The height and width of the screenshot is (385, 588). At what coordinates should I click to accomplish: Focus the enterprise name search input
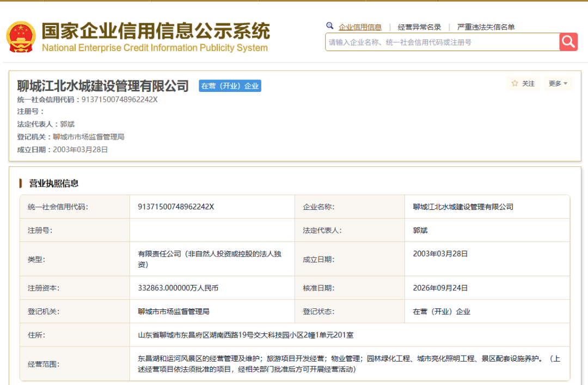tap(442, 42)
